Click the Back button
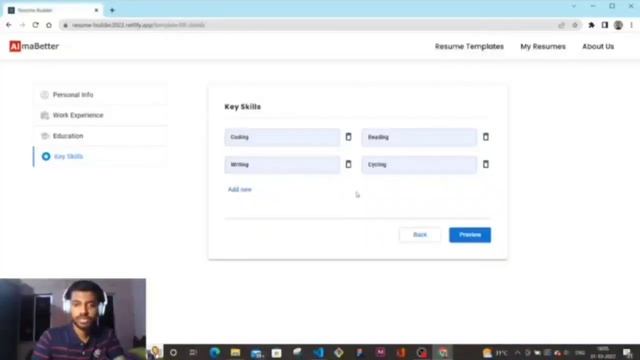This screenshot has height=360, width=640. [420, 235]
